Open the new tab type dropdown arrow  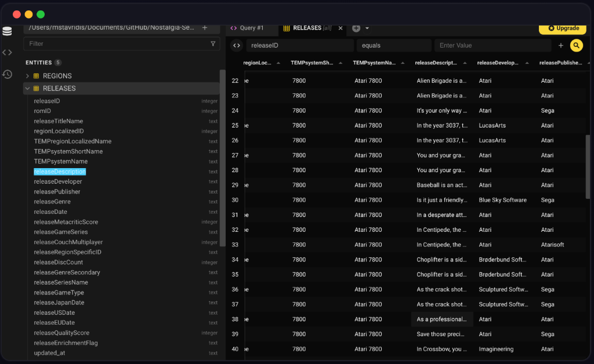click(x=367, y=28)
